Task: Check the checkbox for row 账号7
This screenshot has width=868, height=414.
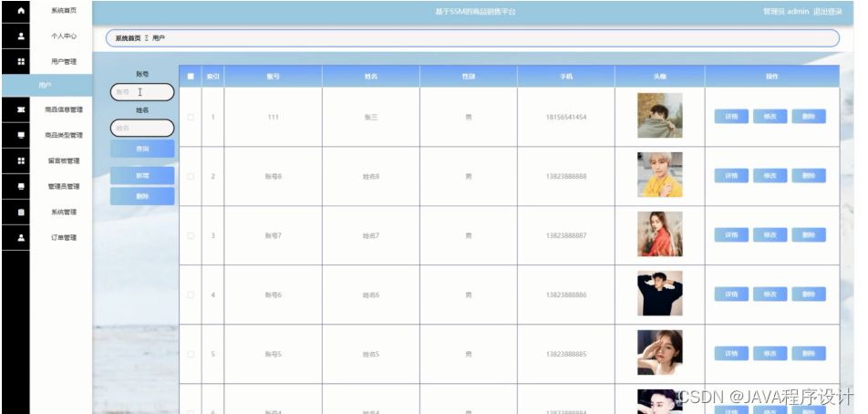Action: pyautogui.click(x=191, y=236)
